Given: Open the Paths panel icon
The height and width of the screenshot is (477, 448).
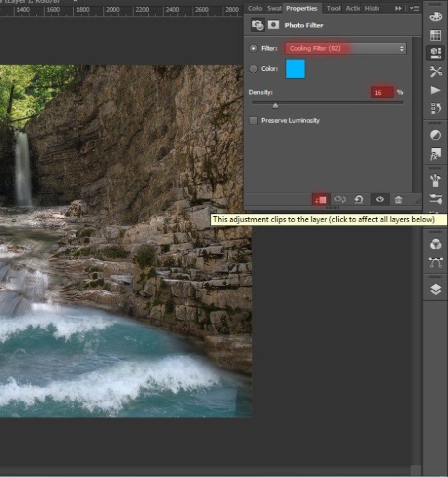Looking at the screenshot, I should coord(435,262).
